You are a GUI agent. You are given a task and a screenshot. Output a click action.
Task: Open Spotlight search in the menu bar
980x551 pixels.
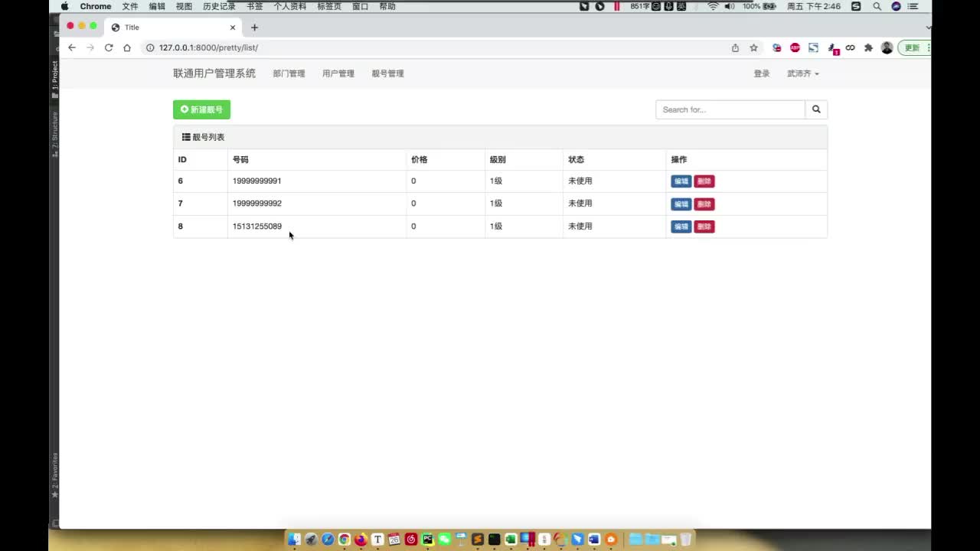pos(877,6)
